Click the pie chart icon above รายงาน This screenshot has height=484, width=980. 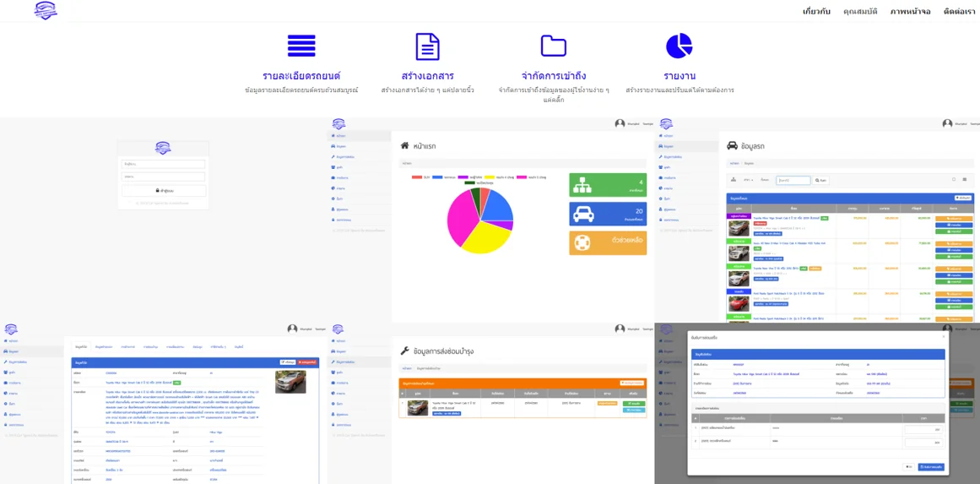(x=680, y=46)
